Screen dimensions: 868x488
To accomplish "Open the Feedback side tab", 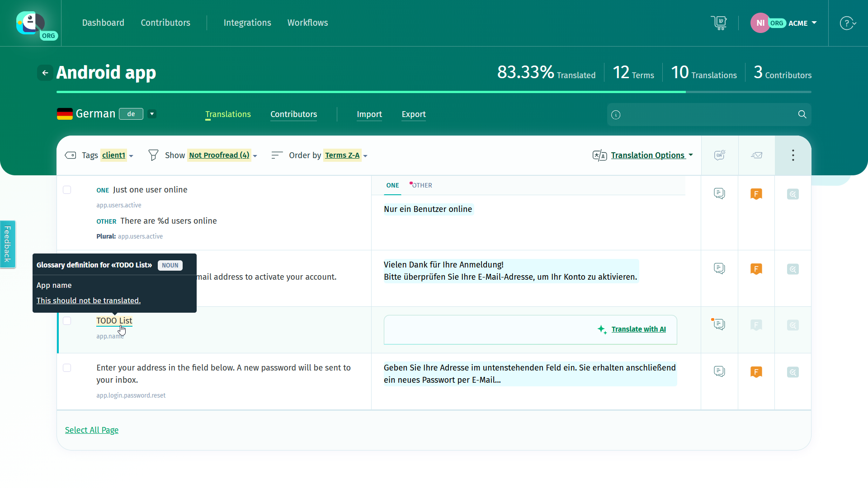I will (x=8, y=244).
